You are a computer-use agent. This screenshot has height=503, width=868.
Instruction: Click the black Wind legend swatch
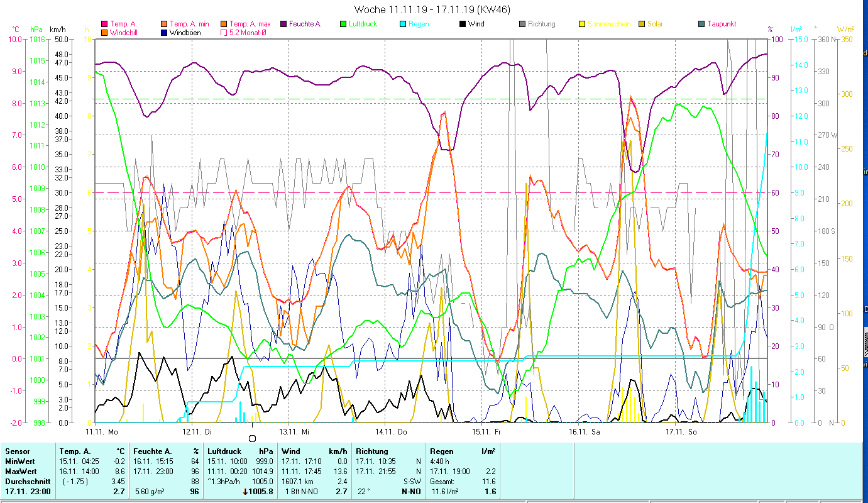point(463,24)
